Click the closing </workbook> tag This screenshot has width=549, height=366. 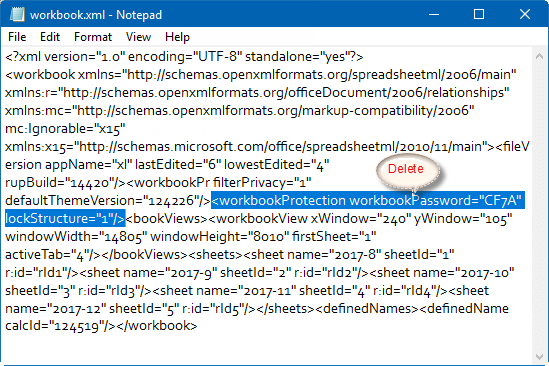point(157,326)
